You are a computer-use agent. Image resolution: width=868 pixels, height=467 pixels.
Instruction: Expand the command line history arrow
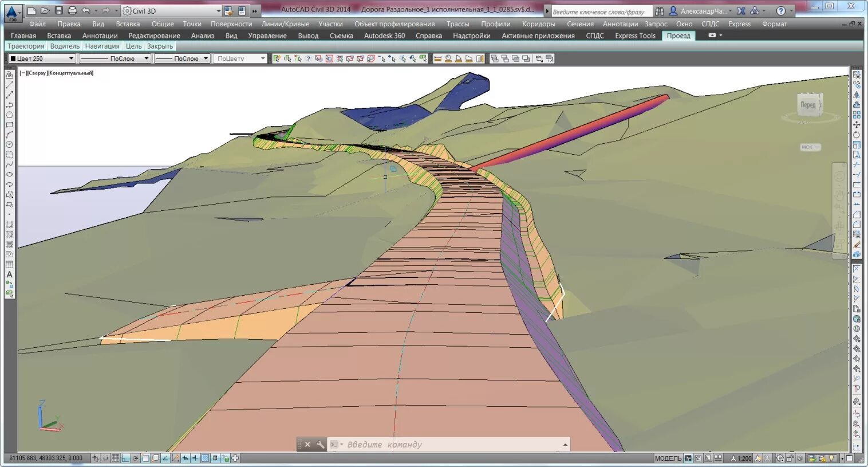(x=565, y=445)
